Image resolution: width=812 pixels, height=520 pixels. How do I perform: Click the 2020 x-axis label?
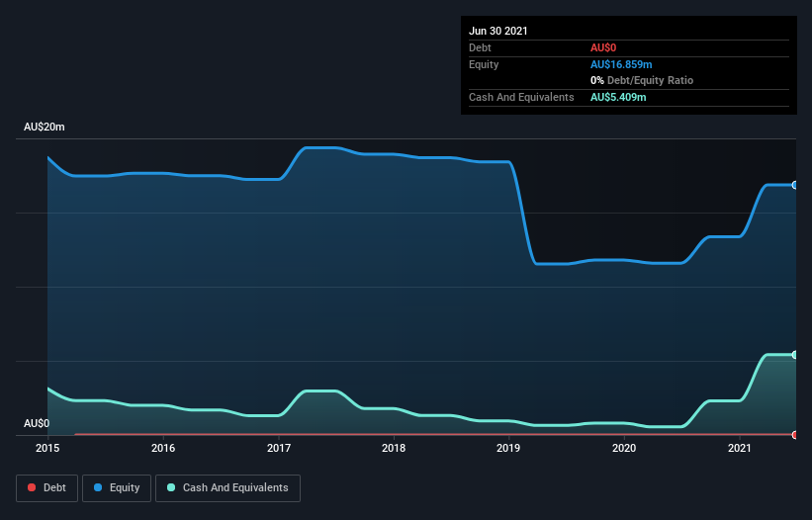[624, 448]
